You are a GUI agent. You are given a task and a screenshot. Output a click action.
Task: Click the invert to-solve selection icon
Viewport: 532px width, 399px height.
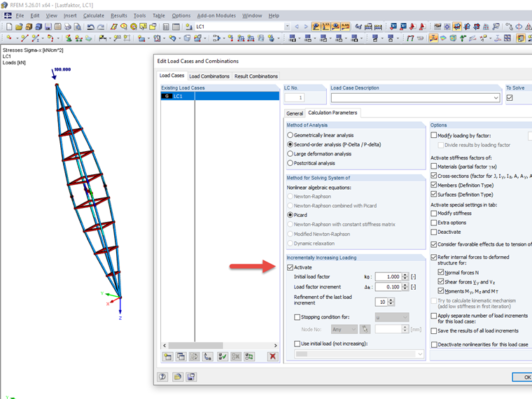coord(249,356)
